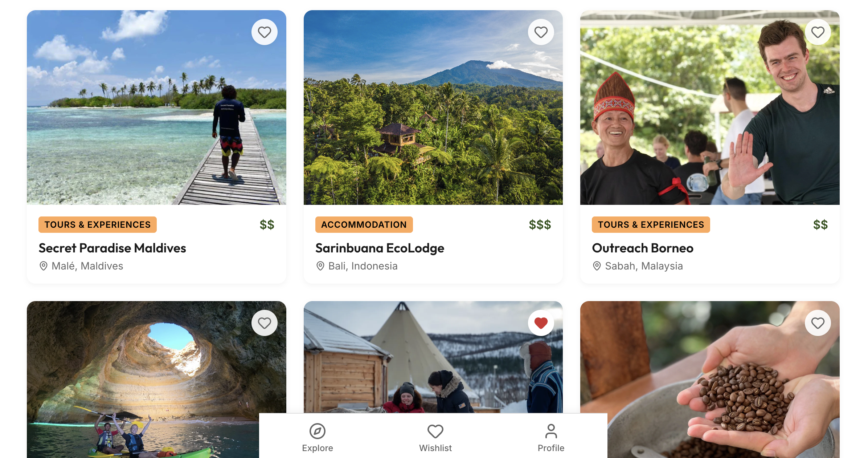Open the Explore tab
The width and height of the screenshot is (868, 458).
pos(318,438)
